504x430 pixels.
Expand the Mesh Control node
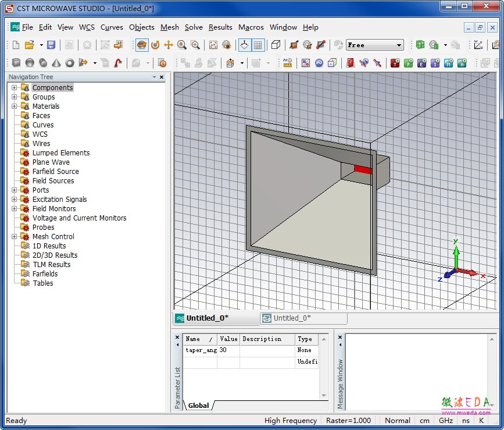pos(14,237)
